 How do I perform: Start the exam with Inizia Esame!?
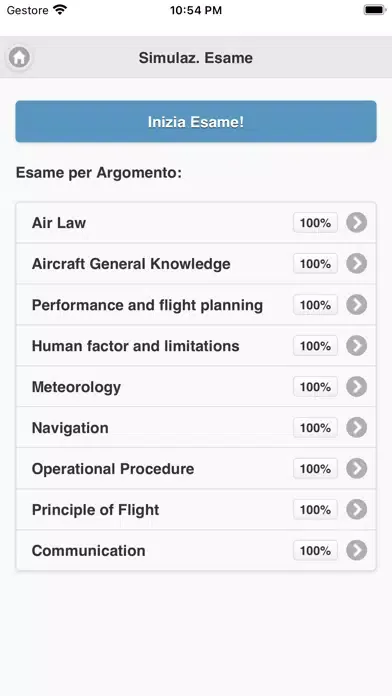pos(196,122)
